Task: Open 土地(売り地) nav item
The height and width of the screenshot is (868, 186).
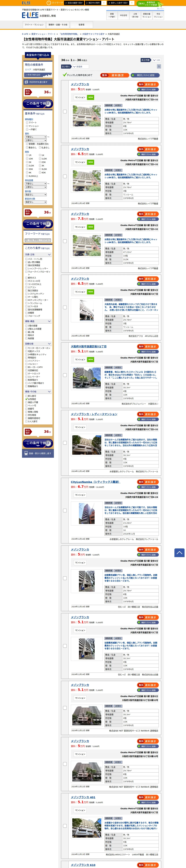Action: (x=135, y=15)
